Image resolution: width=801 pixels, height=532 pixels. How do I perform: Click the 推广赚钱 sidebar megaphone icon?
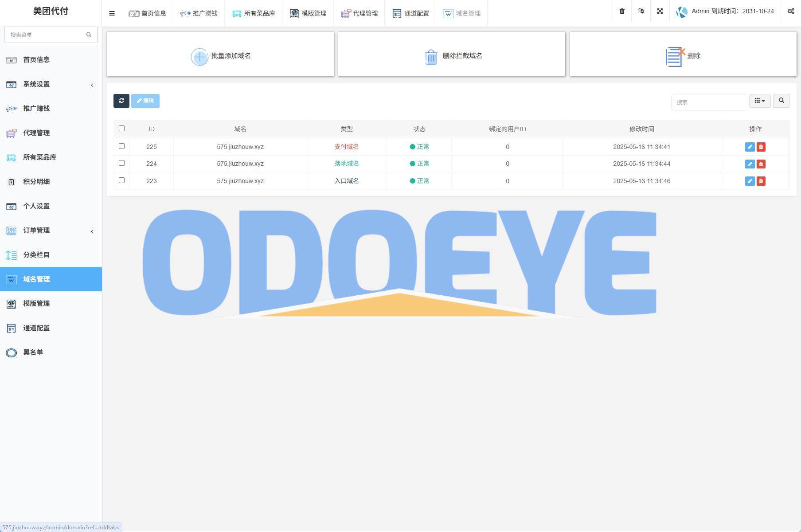(11, 109)
